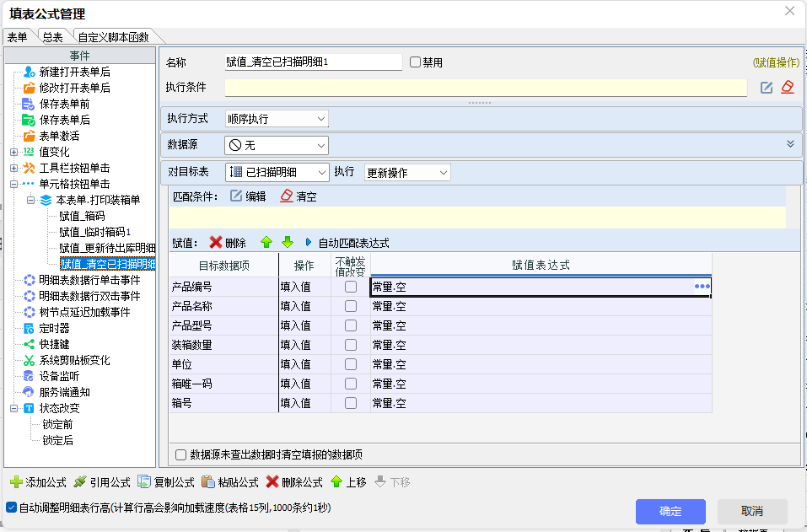Click the 新建打开表单后 event icon
The height and width of the screenshot is (532, 807).
[30, 72]
